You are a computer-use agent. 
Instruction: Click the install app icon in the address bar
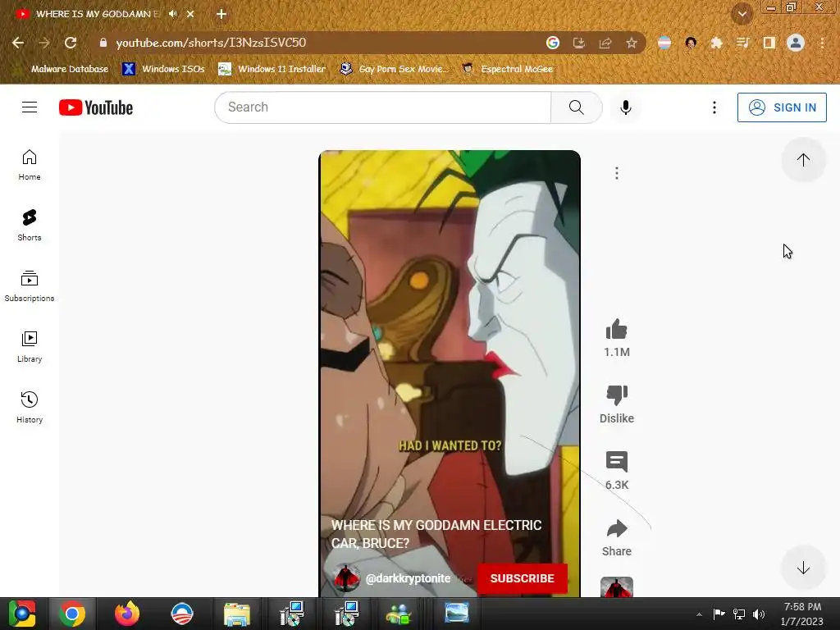(578, 43)
